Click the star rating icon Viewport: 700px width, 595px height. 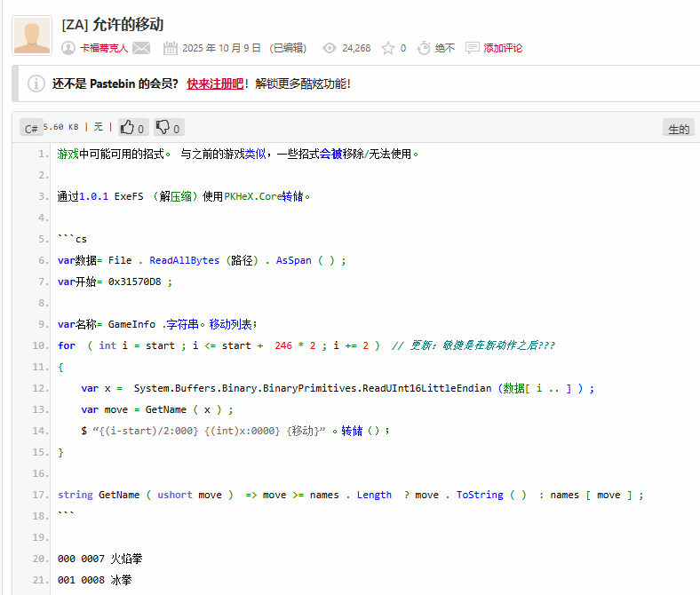(x=387, y=48)
